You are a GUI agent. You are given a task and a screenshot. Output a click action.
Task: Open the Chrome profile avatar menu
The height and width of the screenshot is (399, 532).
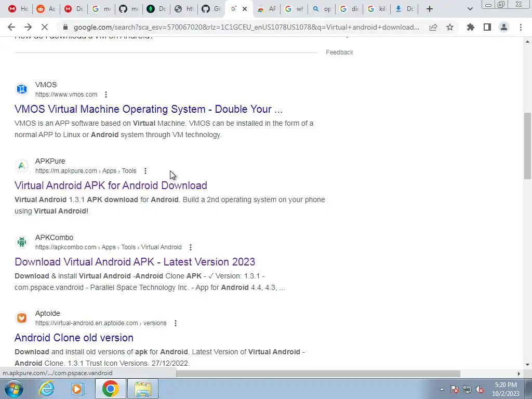[504, 27]
